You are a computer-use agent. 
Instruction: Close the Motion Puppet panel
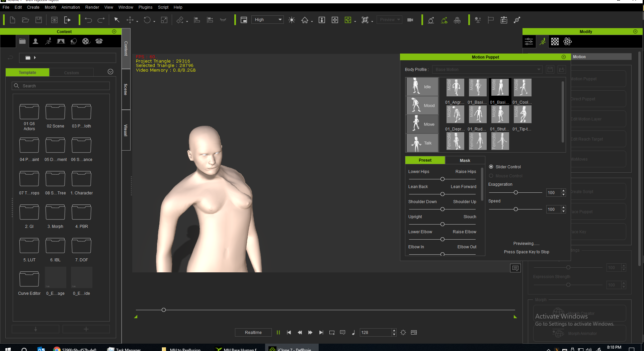coord(564,57)
